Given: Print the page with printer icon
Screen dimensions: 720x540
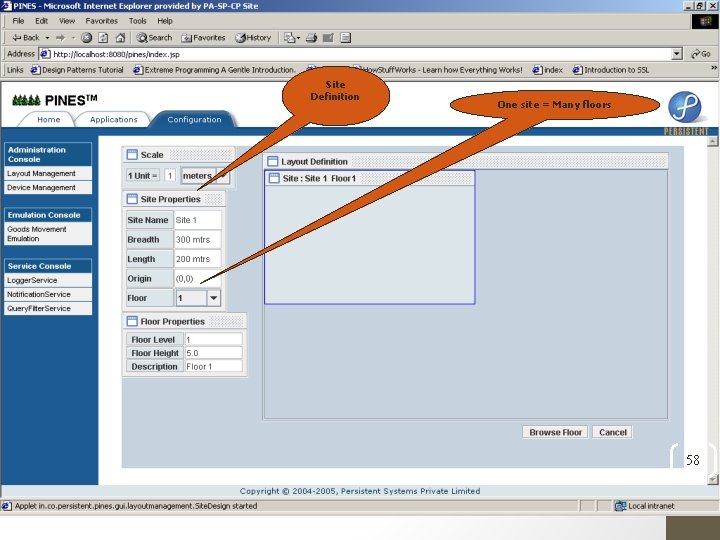Looking at the screenshot, I should [311, 38].
